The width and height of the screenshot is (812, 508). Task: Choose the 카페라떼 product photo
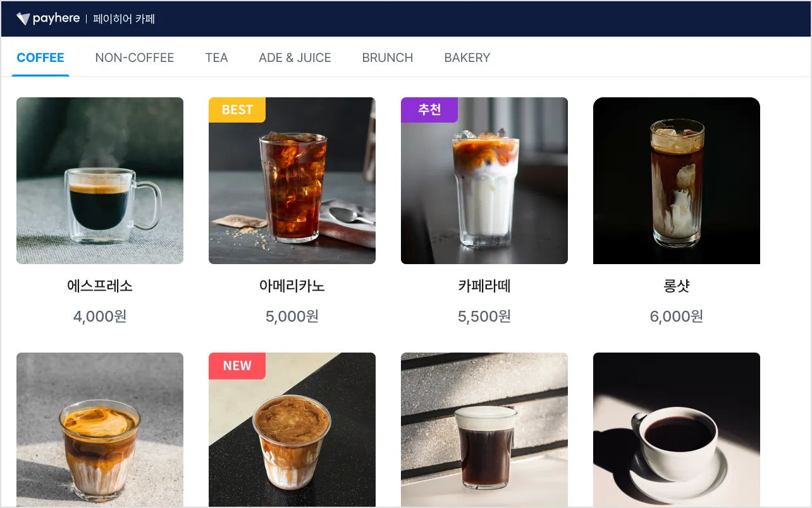pos(484,181)
